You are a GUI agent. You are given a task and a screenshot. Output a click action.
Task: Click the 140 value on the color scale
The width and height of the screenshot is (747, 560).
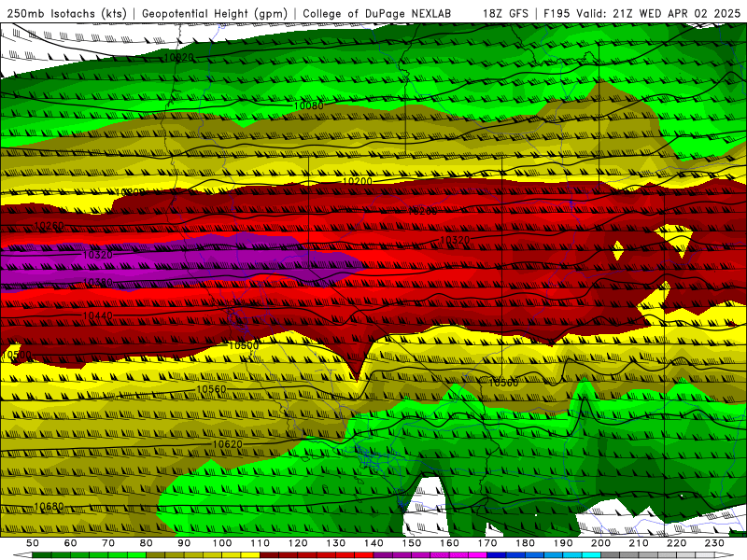[x=373, y=543]
